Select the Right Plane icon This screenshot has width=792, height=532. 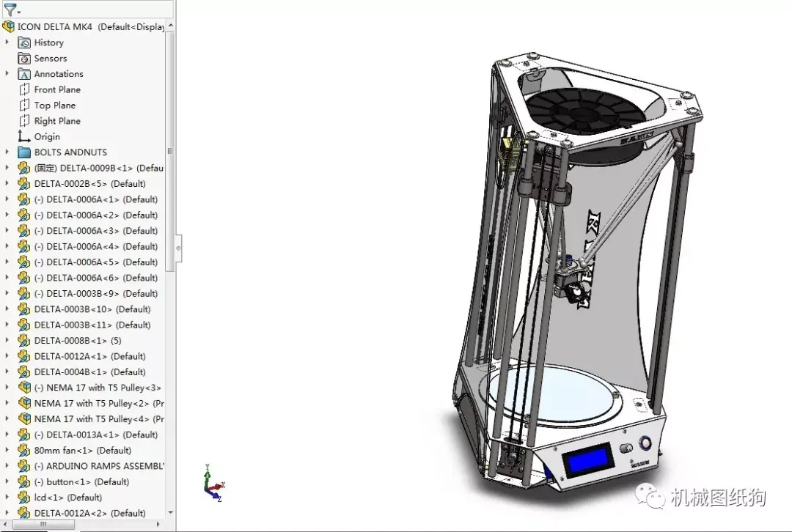tap(23, 121)
